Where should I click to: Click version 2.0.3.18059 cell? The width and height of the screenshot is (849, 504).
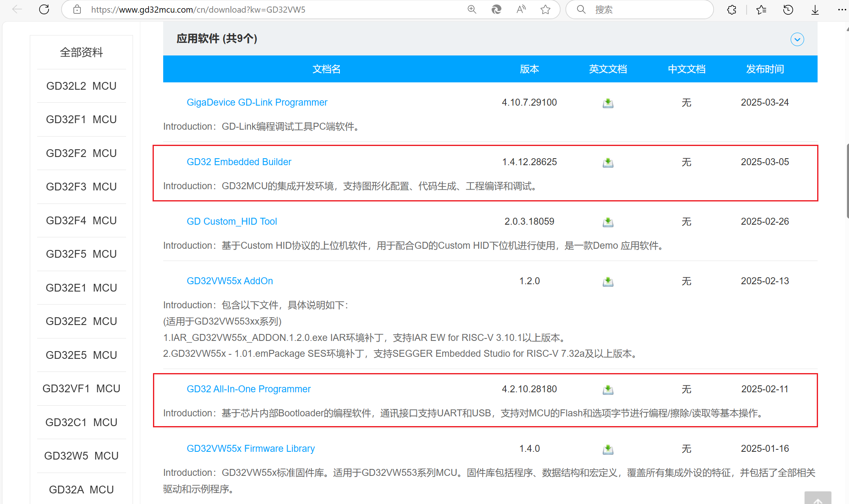point(530,221)
